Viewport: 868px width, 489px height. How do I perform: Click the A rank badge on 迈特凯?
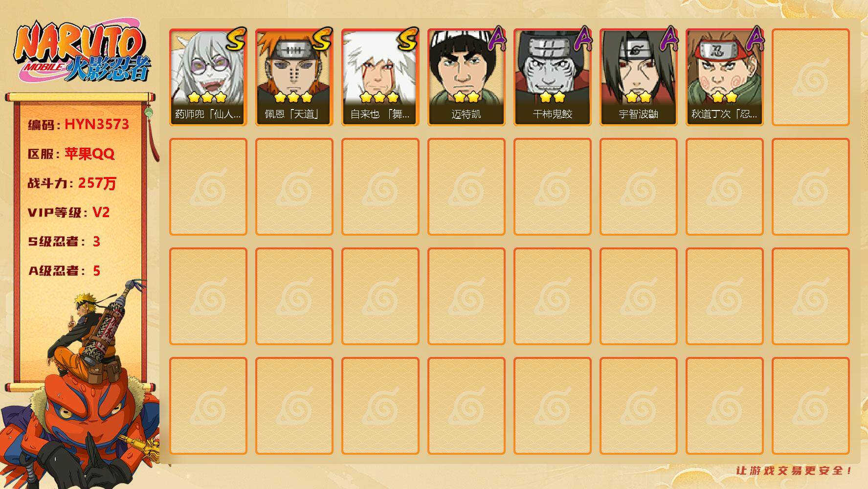[x=496, y=39]
